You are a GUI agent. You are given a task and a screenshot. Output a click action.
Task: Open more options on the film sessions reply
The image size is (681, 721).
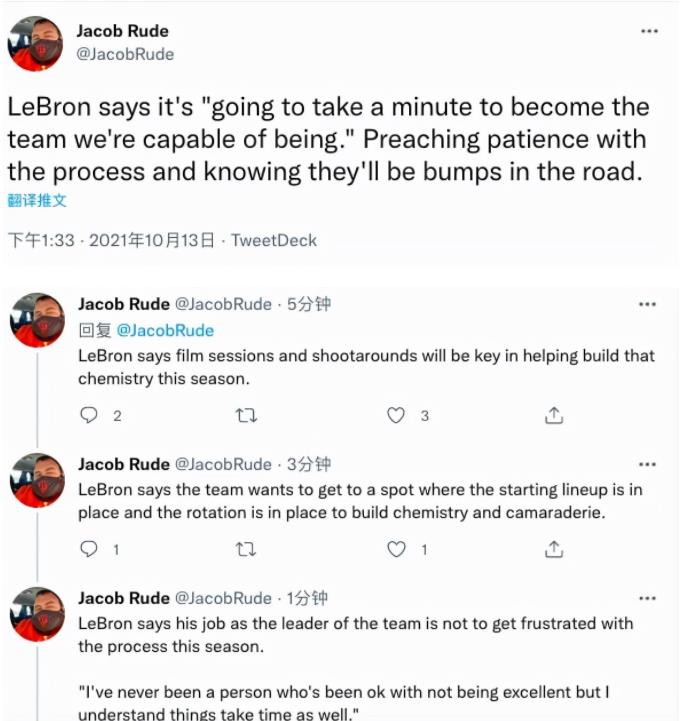(x=648, y=305)
